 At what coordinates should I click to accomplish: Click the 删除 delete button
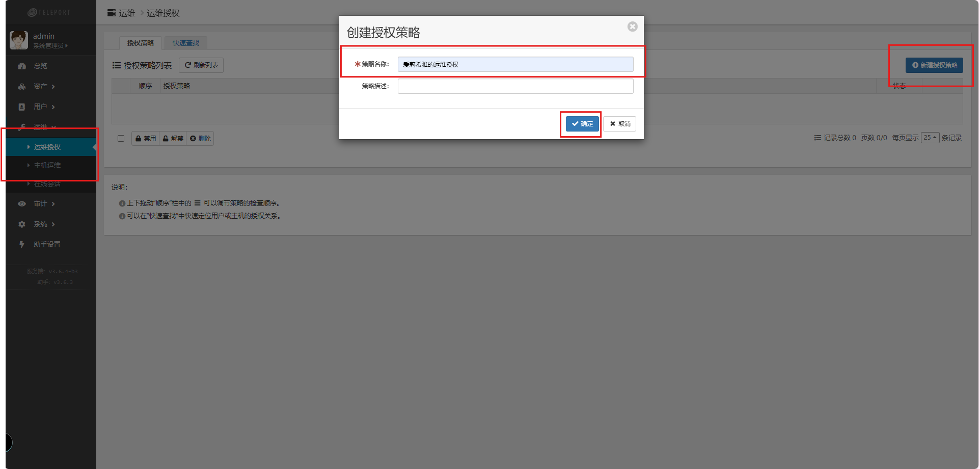[200, 138]
